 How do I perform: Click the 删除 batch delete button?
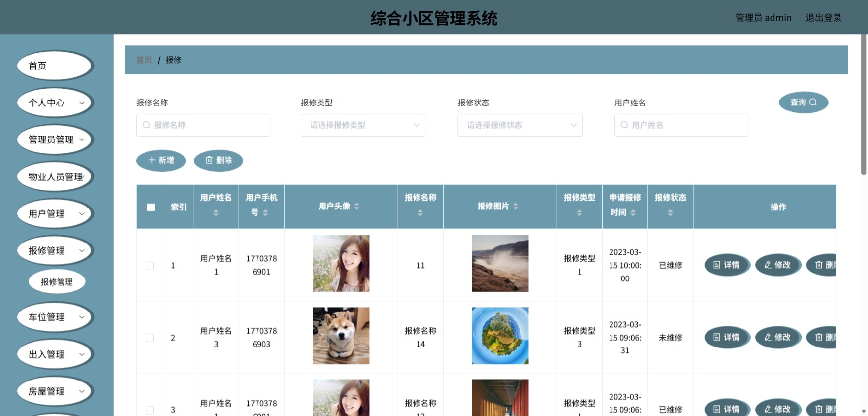pyautogui.click(x=219, y=160)
